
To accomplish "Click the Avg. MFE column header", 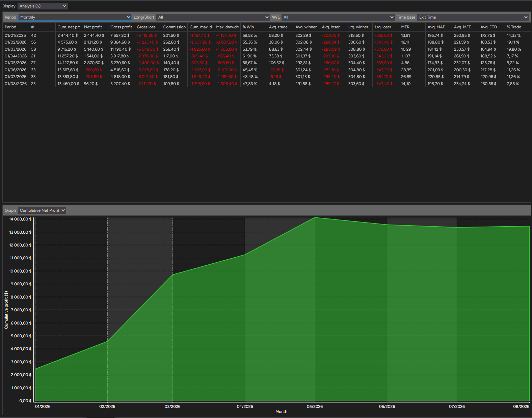I will point(465,27).
